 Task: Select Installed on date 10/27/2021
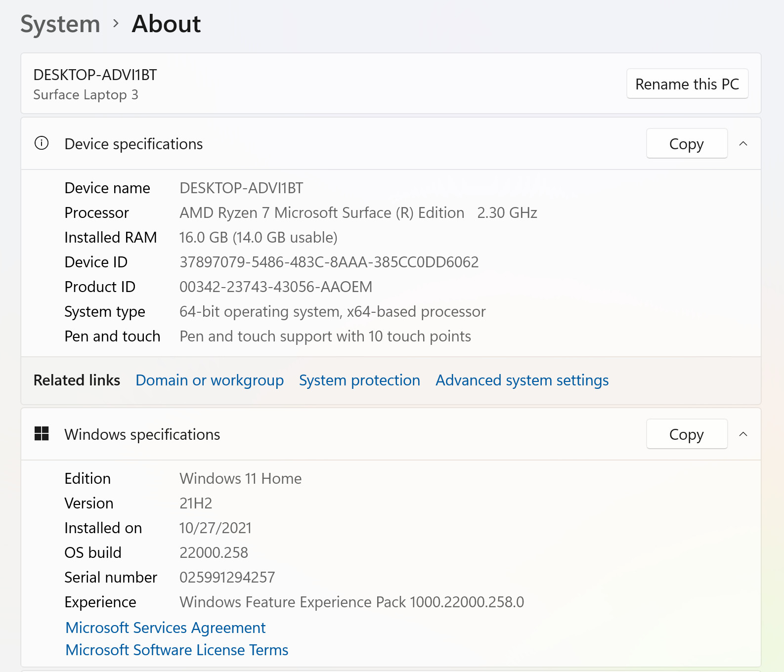click(216, 528)
